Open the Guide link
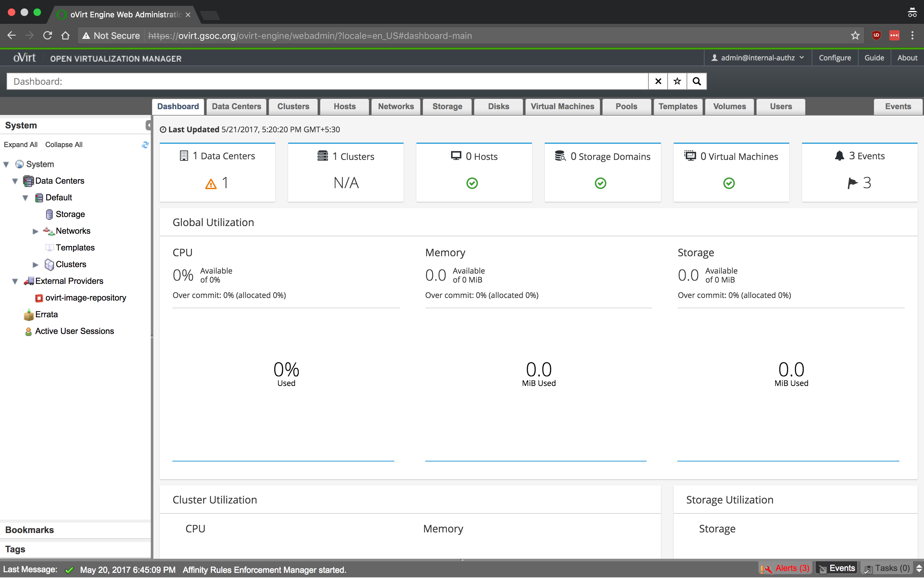This screenshot has height=578, width=924. tap(874, 58)
